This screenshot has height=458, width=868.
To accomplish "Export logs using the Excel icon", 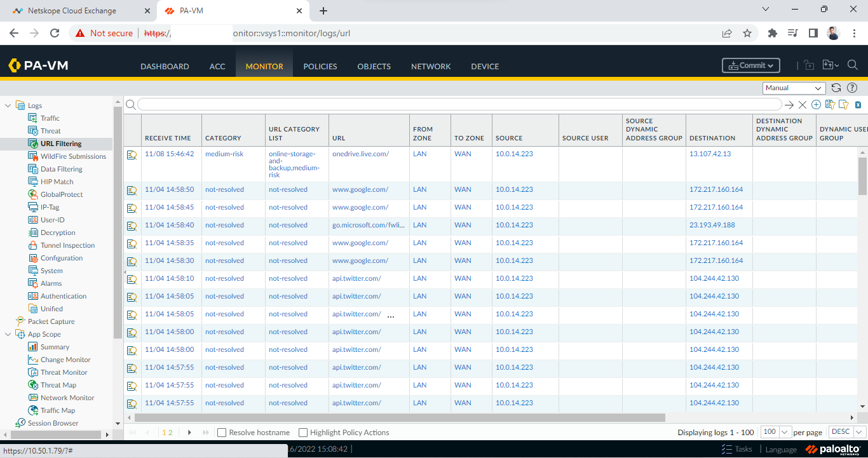I will pyautogui.click(x=858, y=105).
